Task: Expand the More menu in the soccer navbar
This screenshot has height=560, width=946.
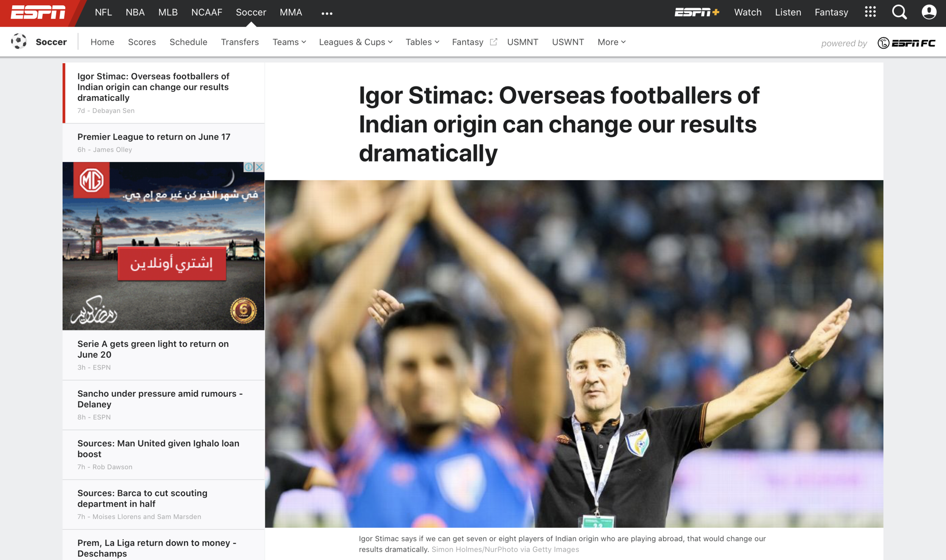Action: point(610,42)
